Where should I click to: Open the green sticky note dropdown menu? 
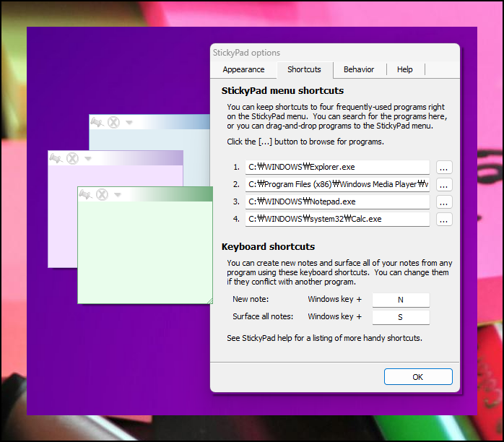117,195
